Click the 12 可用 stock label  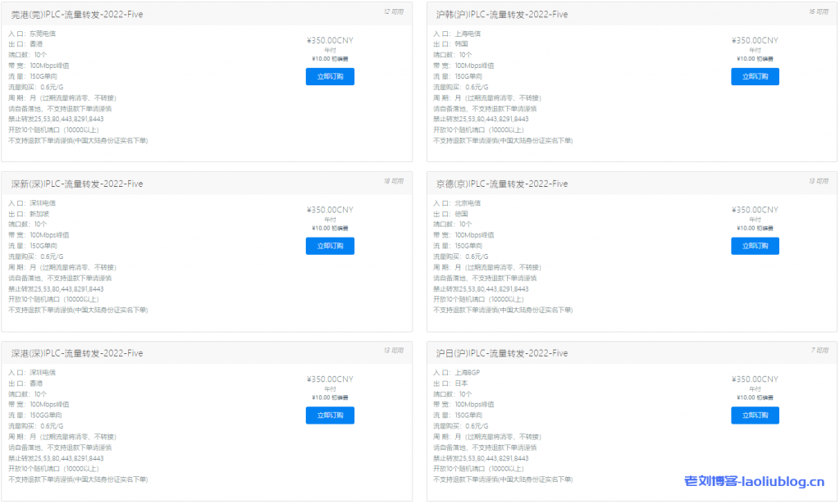[x=394, y=12]
